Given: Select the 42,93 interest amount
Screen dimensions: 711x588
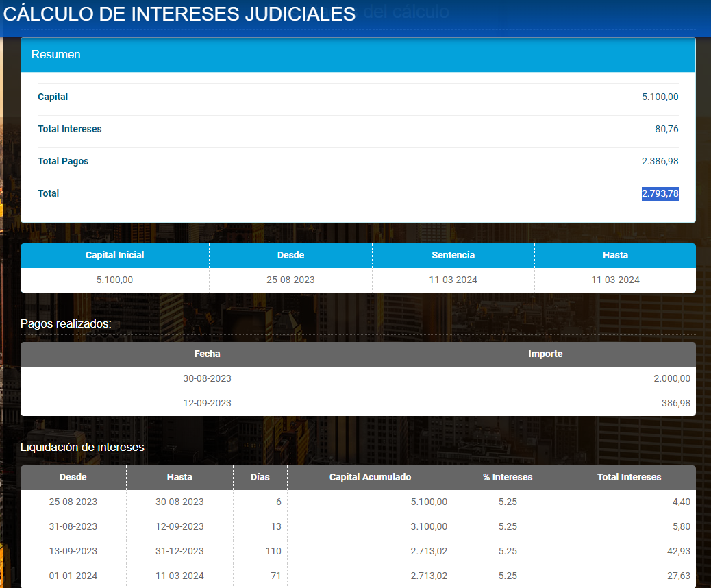Looking at the screenshot, I should click(x=677, y=551).
